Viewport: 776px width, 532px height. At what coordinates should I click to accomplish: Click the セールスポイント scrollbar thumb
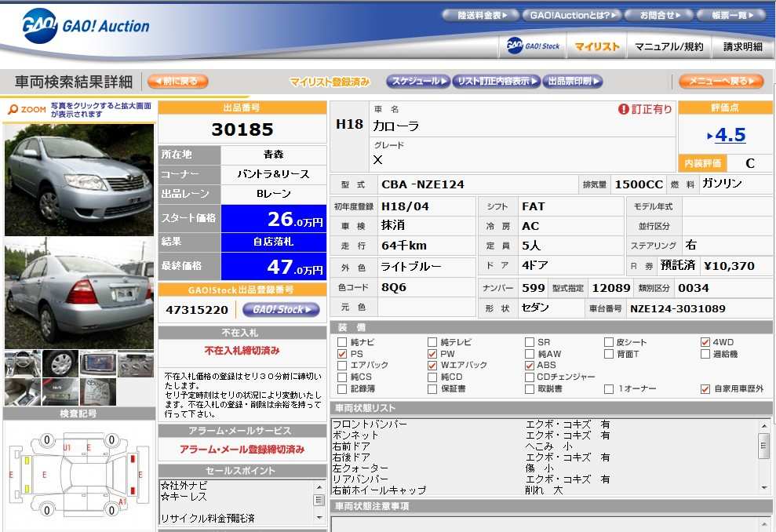(x=319, y=501)
